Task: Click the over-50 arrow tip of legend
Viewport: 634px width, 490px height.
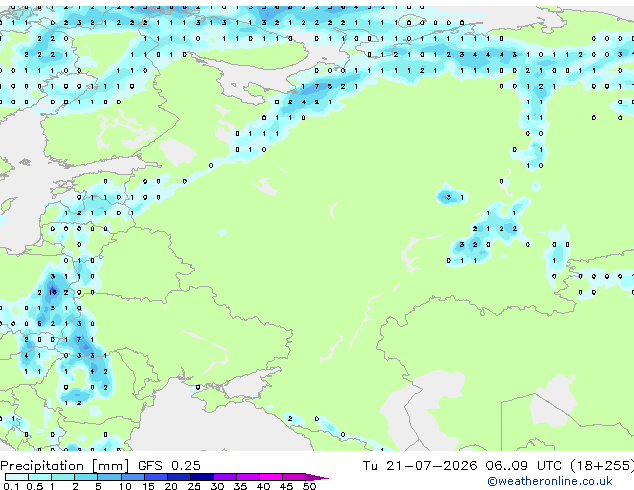Action: (x=317, y=477)
